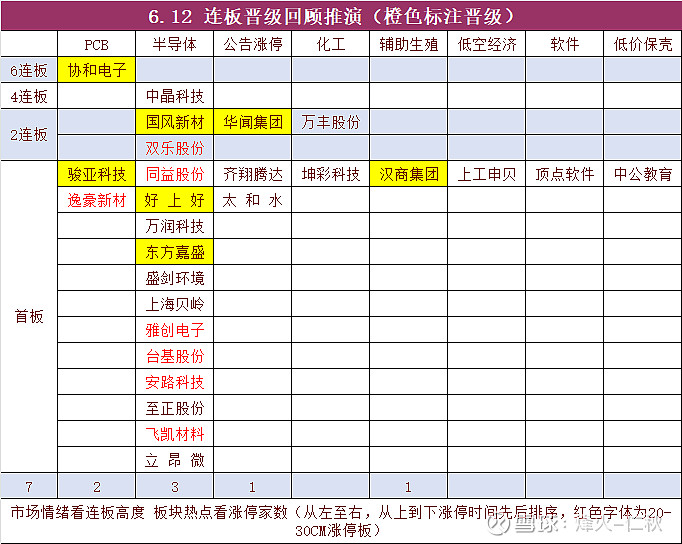682x544 pixels.
Task: Click the 低价保壳 column header
Action: [x=643, y=44]
